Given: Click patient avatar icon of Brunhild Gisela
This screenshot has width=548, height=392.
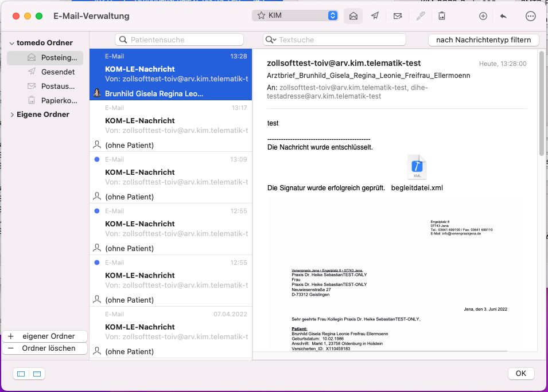Looking at the screenshot, I should click(97, 93).
